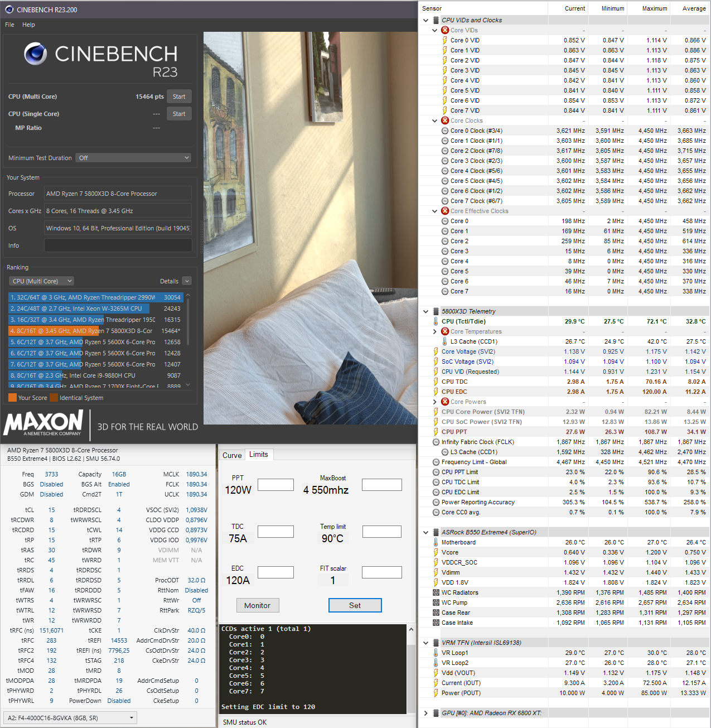Click the log output scrollbar up arrow
This screenshot has width=711, height=728.
click(x=411, y=629)
